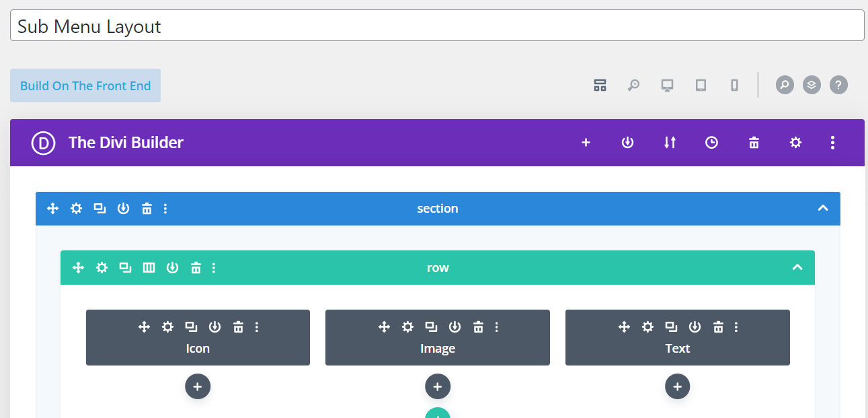
Task: Toggle desktop preview mode
Action: coord(666,85)
